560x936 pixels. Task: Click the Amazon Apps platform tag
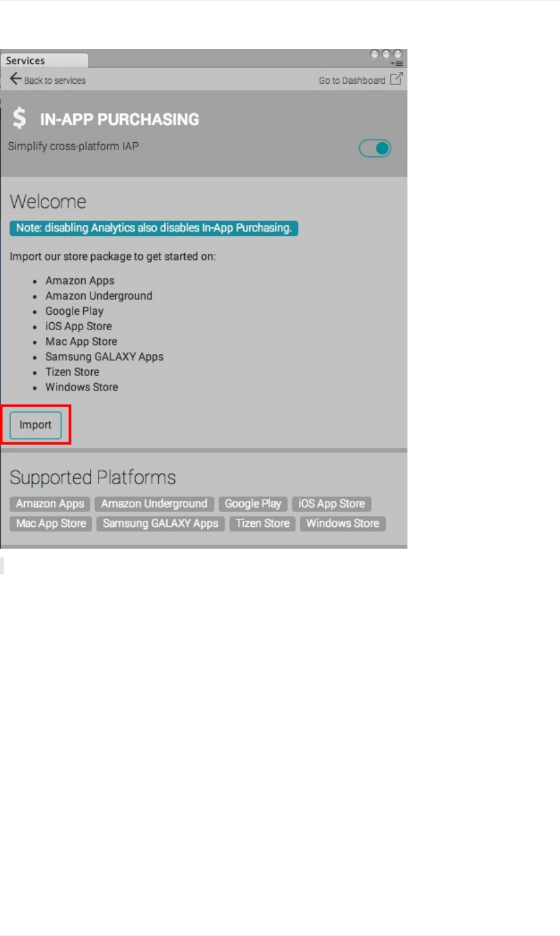tap(50, 504)
